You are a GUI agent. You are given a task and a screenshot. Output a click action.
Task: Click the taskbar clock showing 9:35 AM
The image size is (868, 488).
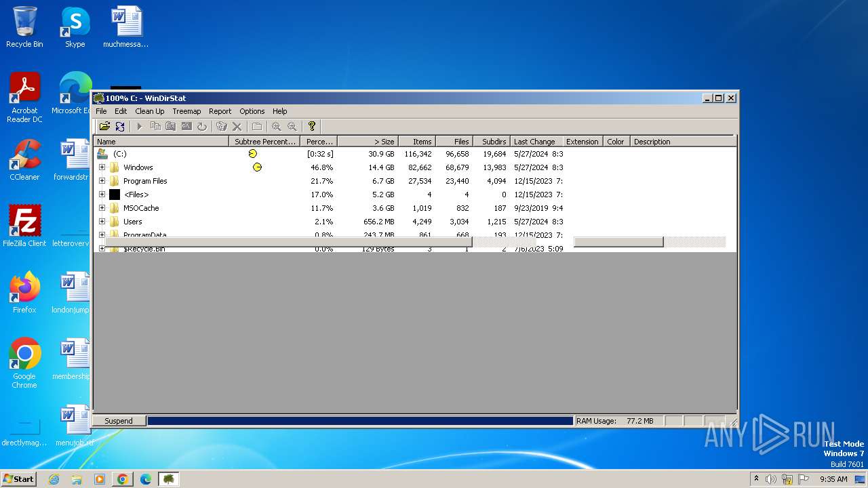833,479
